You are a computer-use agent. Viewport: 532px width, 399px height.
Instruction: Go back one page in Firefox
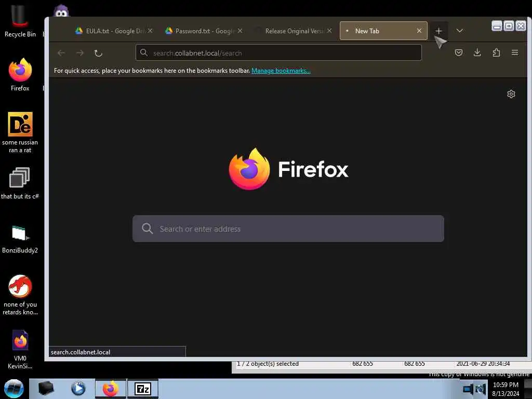pos(61,53)
